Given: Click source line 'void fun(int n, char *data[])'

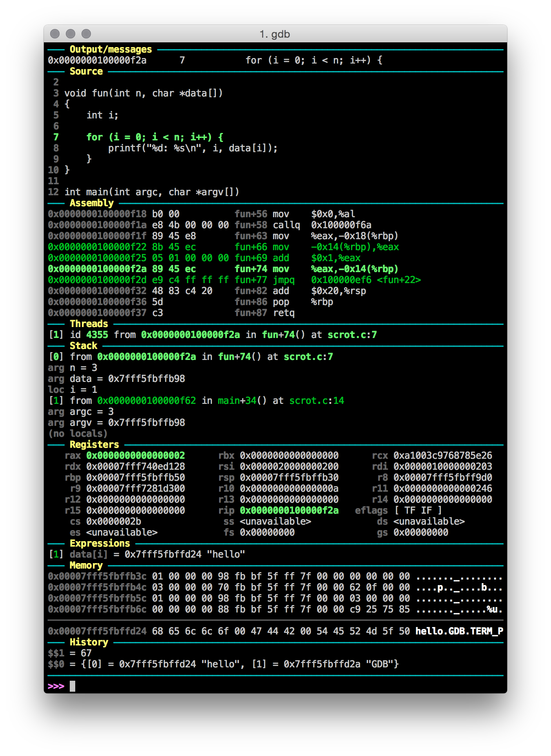Looking at the screenshot, I should tap(143, 93).
